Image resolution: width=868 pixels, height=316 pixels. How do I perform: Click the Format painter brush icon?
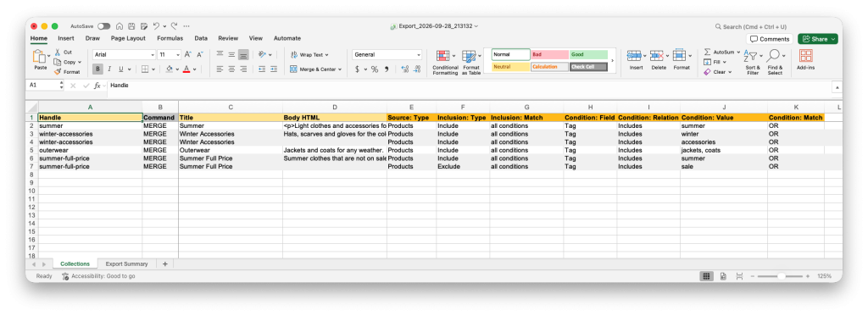point(58,72)
